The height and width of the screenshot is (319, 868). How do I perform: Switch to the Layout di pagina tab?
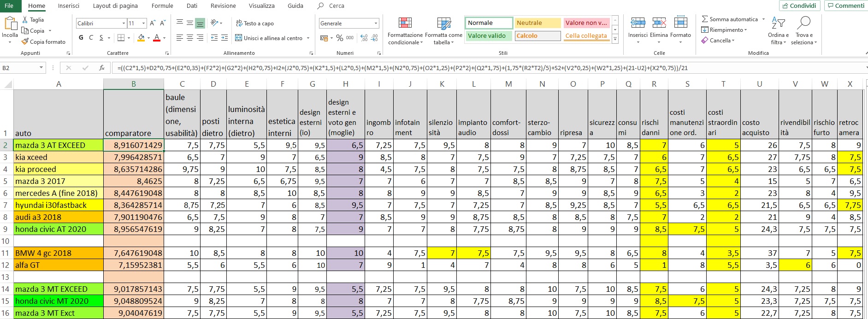click(x=115, y=6)
